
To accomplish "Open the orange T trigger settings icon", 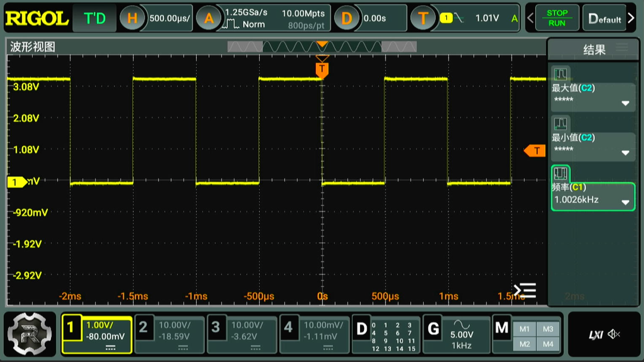I will click(x=423, y=18).
